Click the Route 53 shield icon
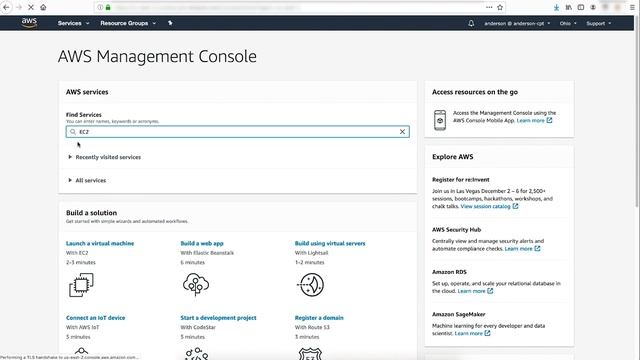This screenshot has width=640, height=360. click(310, 353)
